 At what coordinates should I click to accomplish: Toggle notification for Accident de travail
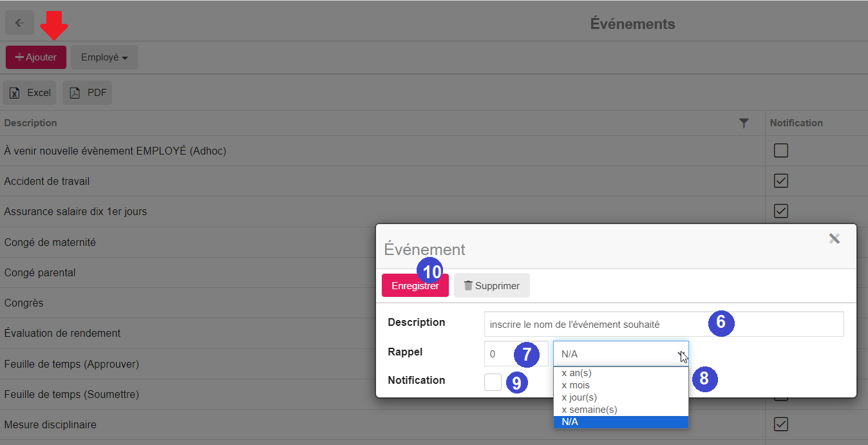click(x=781, y=181)
